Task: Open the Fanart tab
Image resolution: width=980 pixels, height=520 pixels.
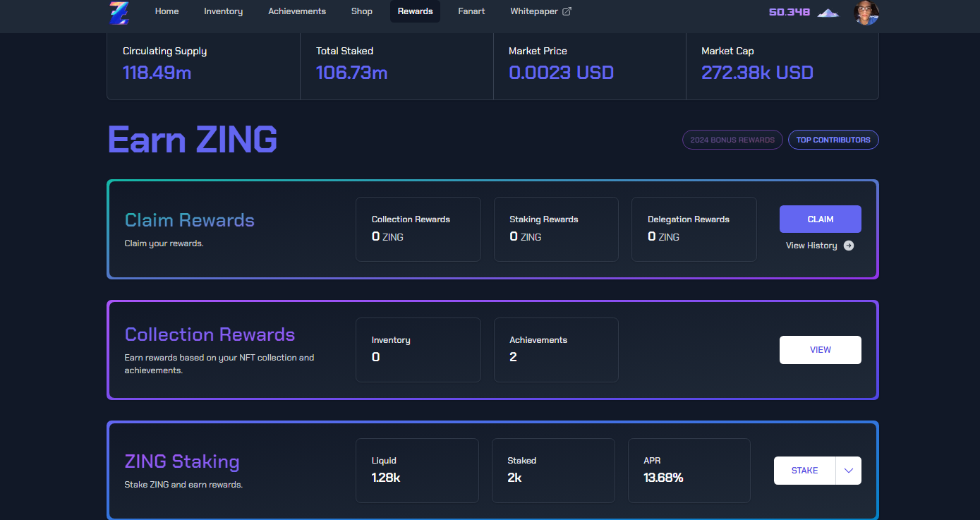Action: tap(471, 11)
